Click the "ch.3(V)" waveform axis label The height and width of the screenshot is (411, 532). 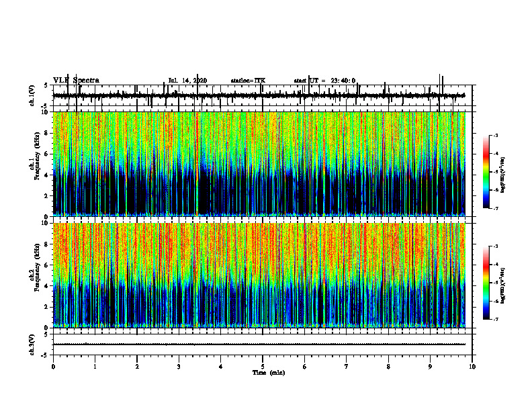pos(32,345)
